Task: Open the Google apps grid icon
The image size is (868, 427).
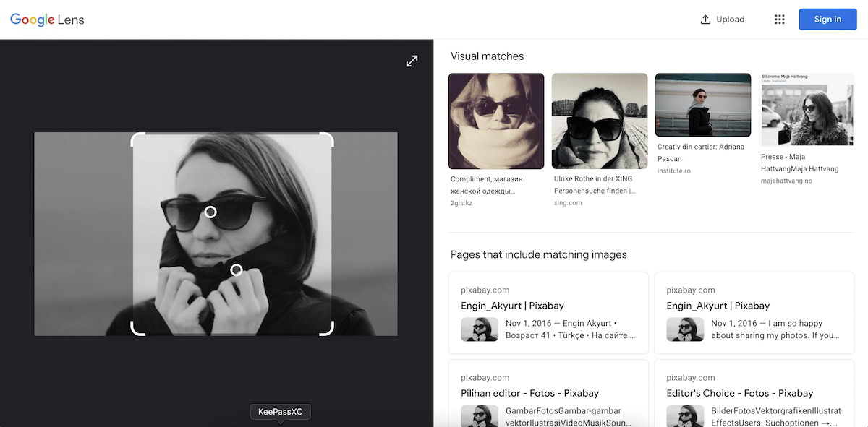Action: click(779, 20)
